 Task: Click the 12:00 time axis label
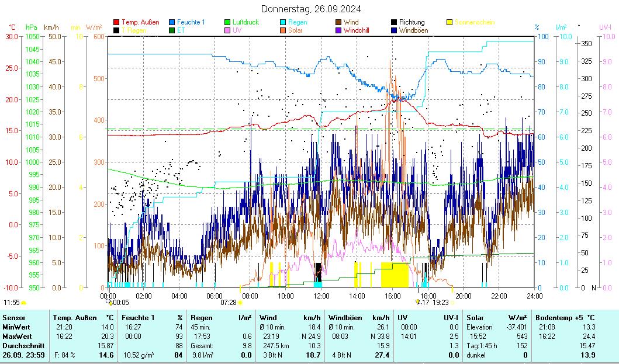coord(321,296)
